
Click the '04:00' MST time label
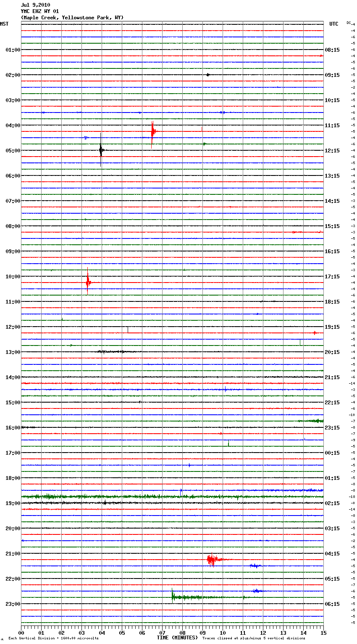coord(13,126)
